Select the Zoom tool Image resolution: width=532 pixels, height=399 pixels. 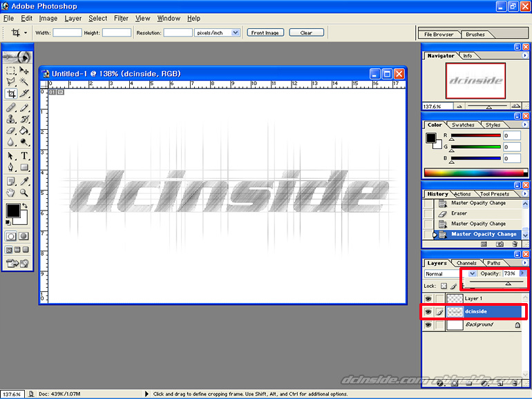(x=23, y=193)
